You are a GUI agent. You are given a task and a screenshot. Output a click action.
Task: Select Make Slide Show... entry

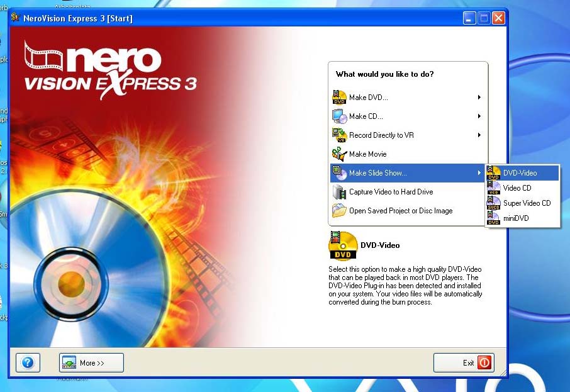pos(408,173)
